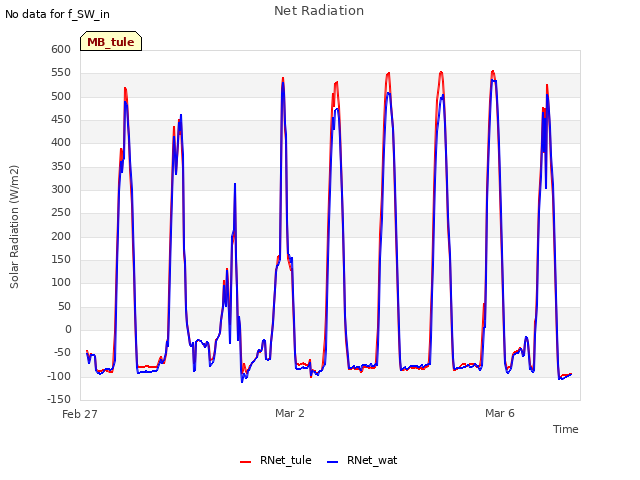
Task: Click 'No data for f_SW_in' message
Action: (x=57, y=14)
